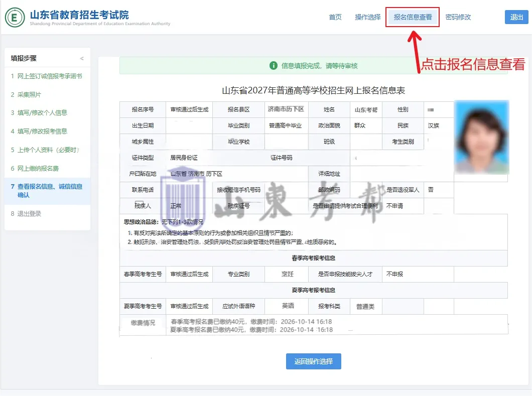This screenshot has width=532, height=396.
Task: Click the Shandong Education Examination Authority logo
Action: (x=15, y=17)
